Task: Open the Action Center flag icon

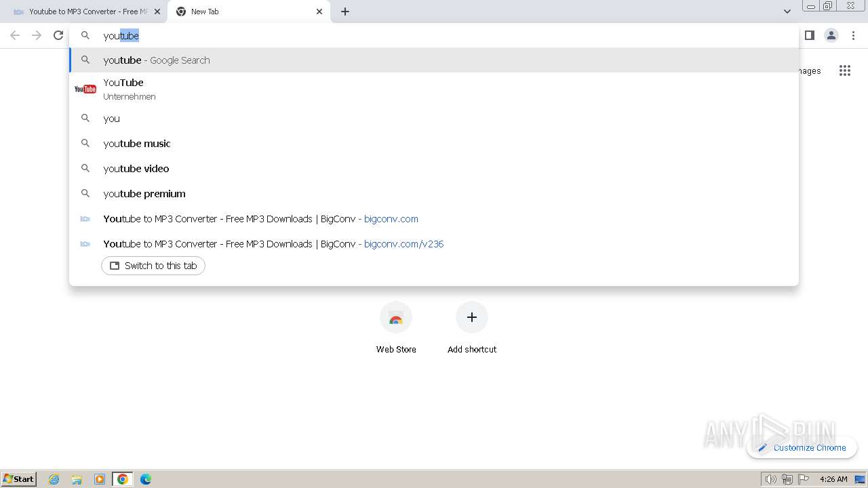Action: click(804, 479)
